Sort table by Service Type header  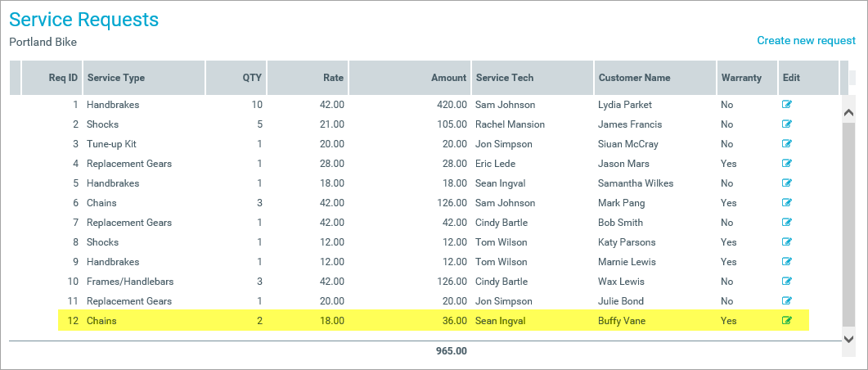tap(116, 78)
